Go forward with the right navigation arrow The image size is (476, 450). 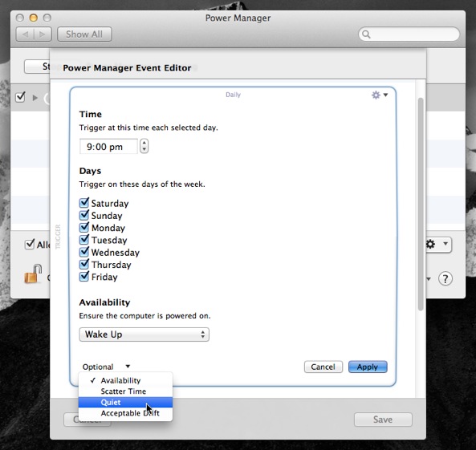43,34
